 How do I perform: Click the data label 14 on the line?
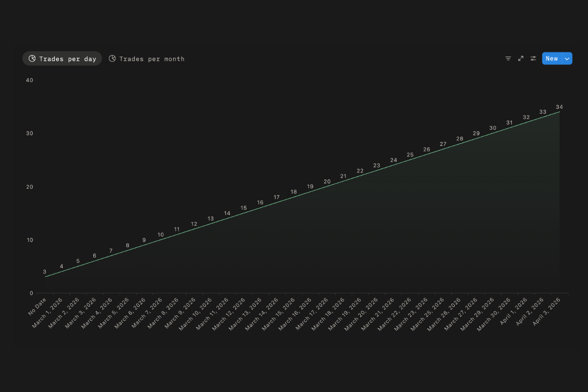click(x=227, y=213)
